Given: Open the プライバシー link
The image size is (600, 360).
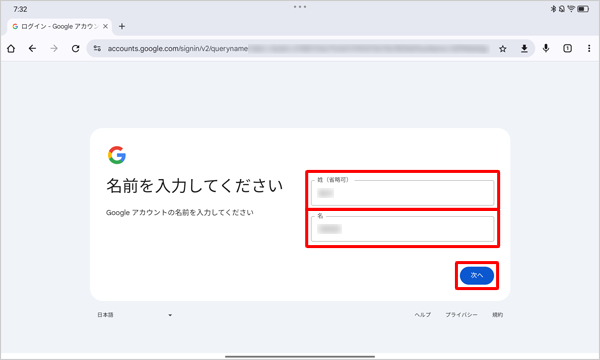Looking at the screenshot, I should (x=461, y=315).
